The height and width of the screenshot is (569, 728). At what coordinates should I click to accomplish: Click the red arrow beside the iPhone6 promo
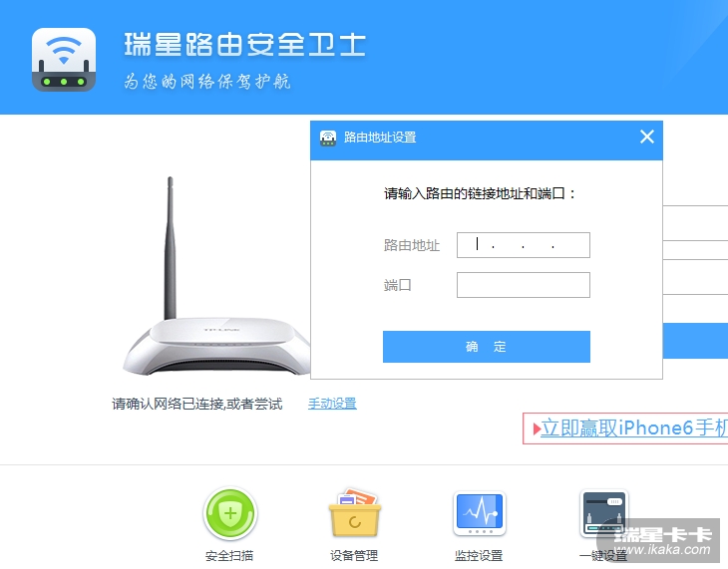[537, 428]
